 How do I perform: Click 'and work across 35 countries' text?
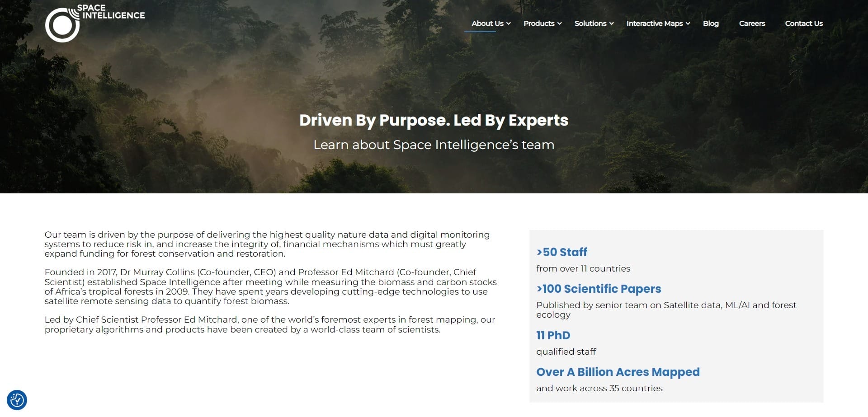(599, 388)
